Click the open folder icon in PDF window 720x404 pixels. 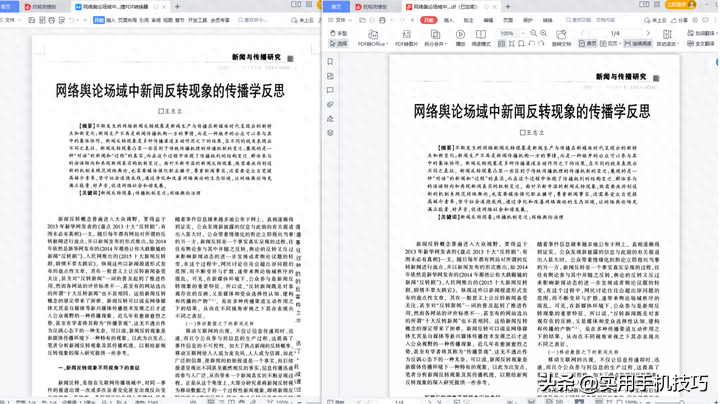[x=362, y=20]
